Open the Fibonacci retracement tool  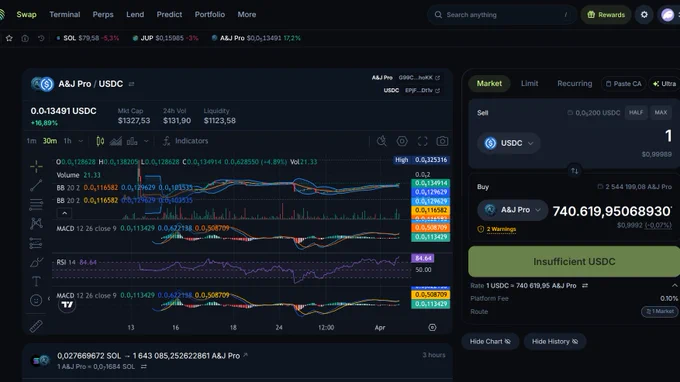pos(36,204)
